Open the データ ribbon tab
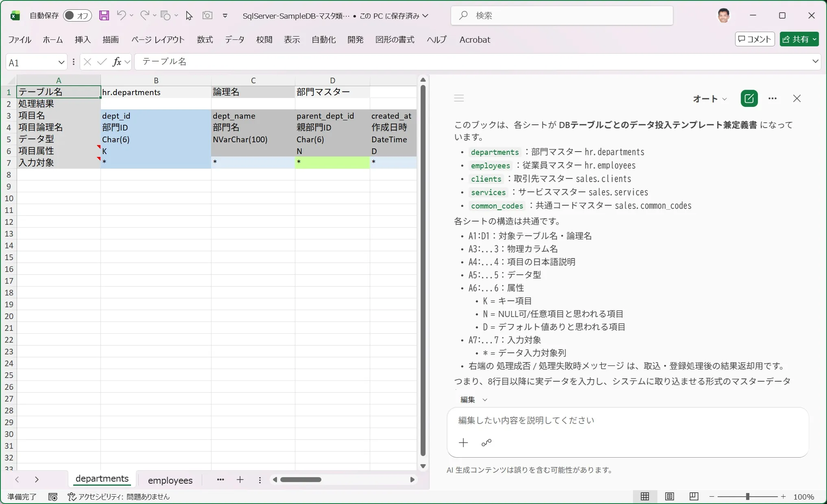Viewport: 827px width, 504px height. click(235, 39)
